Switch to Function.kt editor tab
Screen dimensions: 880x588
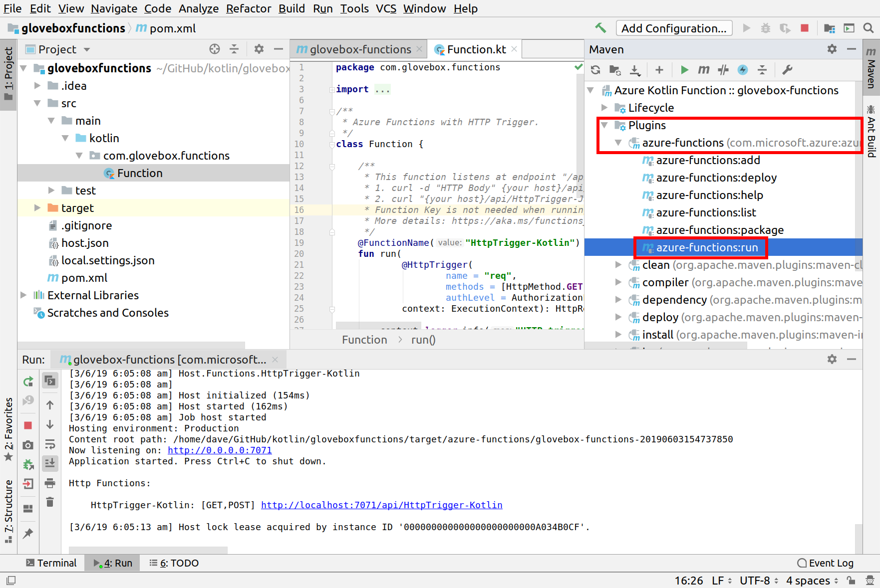pyautogui.click(x=476, y=49)
